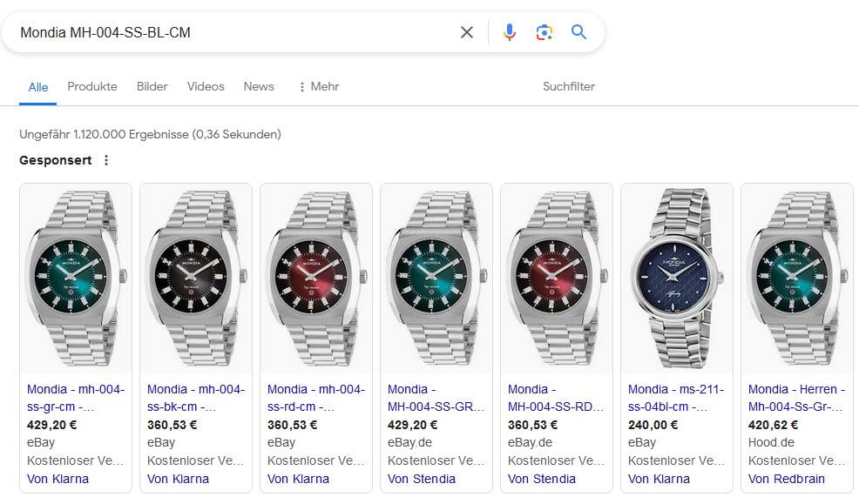The image size is (859, 504).
Task: Open the Suchfilter options
Action: point(568,86)
